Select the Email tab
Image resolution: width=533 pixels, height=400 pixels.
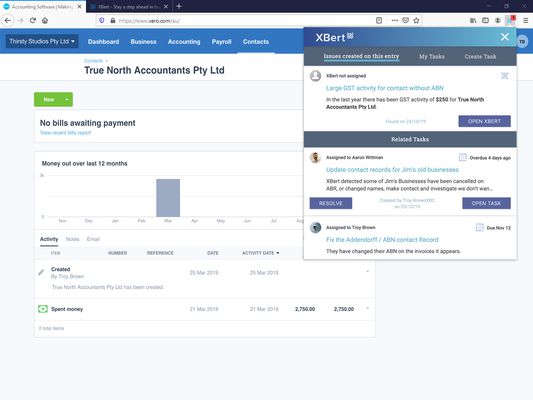point(93,239)
